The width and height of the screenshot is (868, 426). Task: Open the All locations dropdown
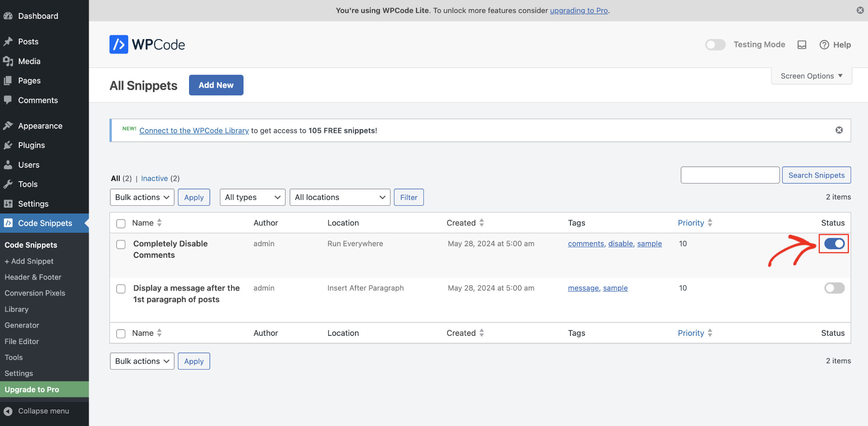point(340,197)
